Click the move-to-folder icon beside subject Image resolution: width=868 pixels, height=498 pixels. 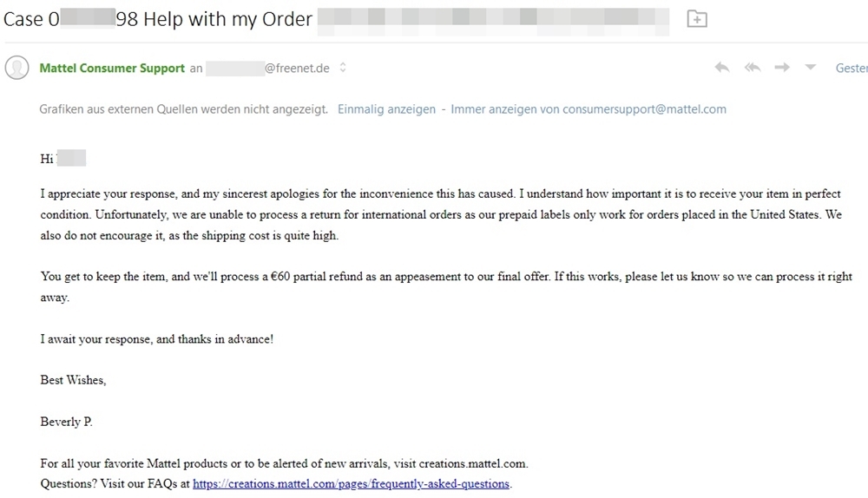pyautogui.click(x=697, y=19)
